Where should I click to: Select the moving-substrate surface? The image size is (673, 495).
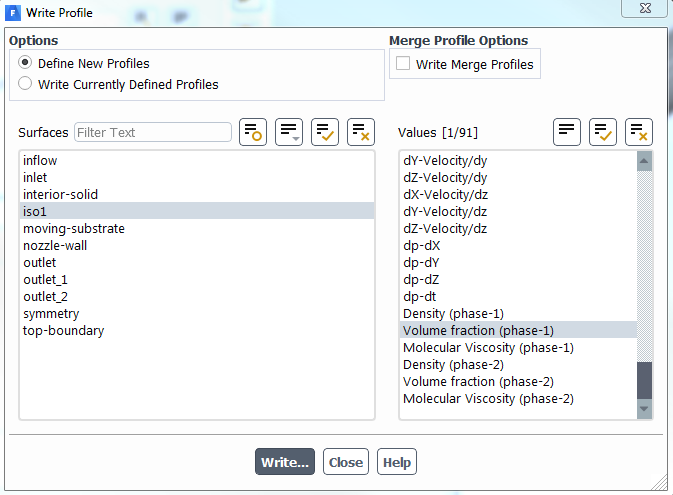[197, 228]
